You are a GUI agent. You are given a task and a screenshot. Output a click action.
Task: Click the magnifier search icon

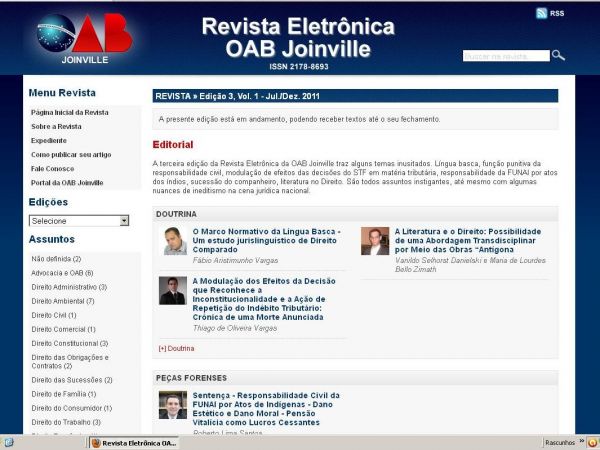click(x=558, y=55)
